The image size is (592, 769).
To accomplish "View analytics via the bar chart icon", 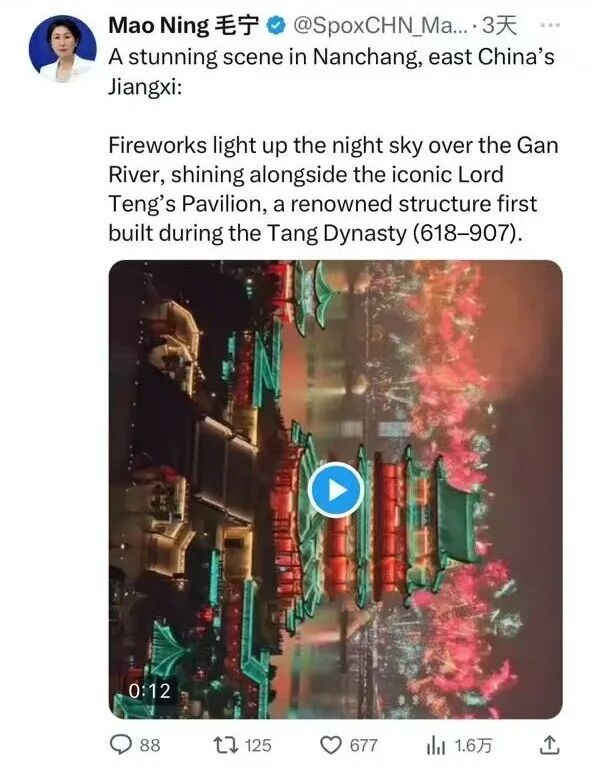I will click(x=436, y=746).
